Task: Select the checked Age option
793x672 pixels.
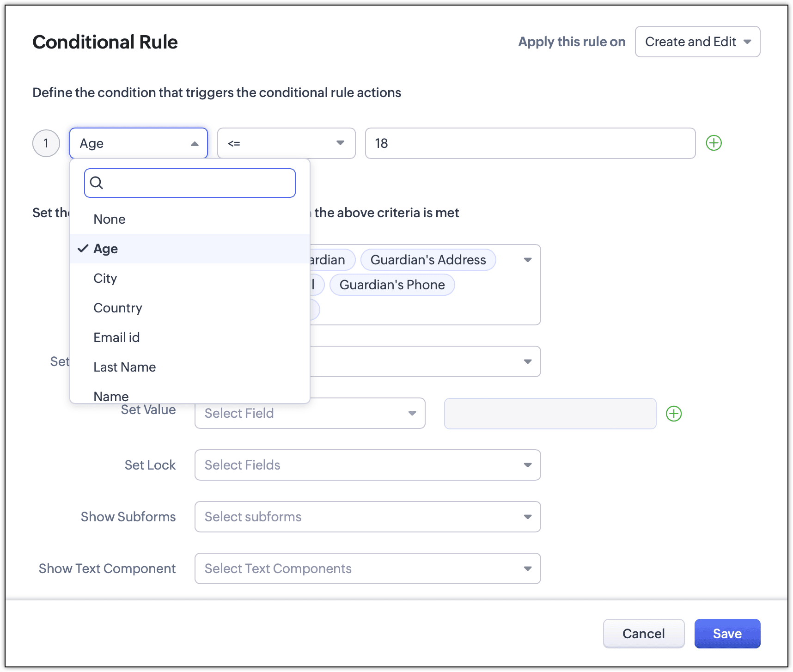Action: pyautogui.click(x=106, y=249)
